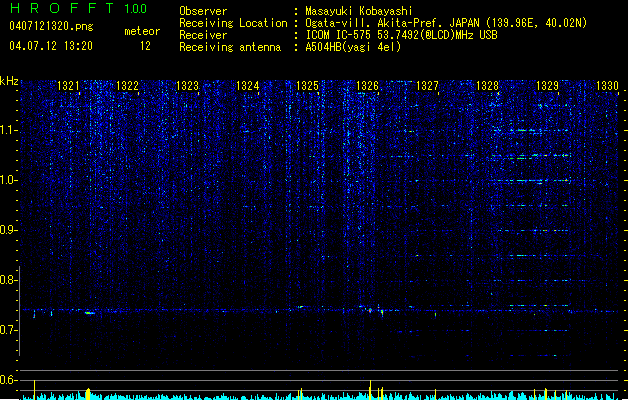Click the A504HB(yagi 4el) antenna text

click(353, 47)
